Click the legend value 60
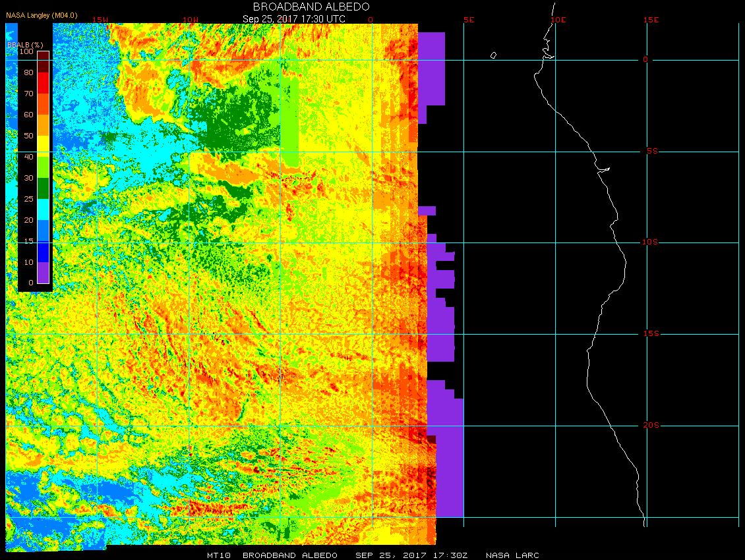 pos(28,115)
